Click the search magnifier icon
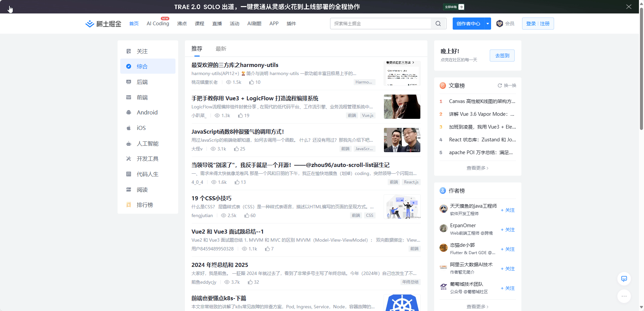Screen dimensions: 644x311 [x=438, y=24]
